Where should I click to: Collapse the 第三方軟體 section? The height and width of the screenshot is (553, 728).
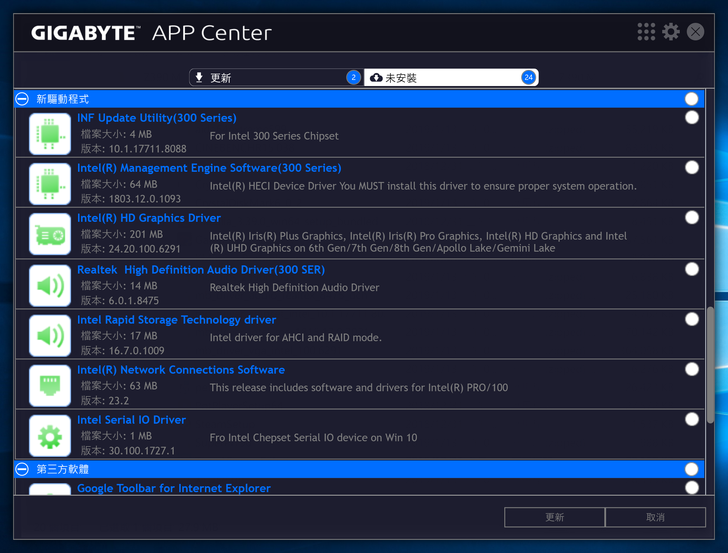pyautogui.click(x=22, y=469)
